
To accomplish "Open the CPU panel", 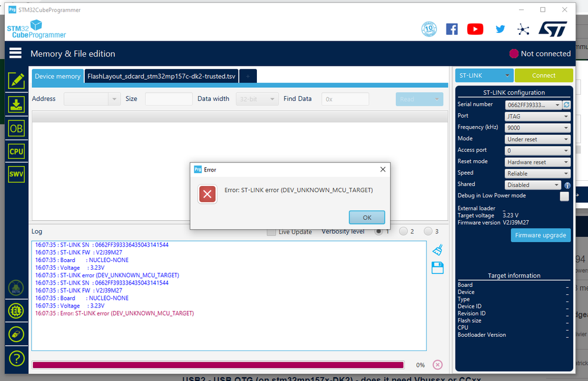I will click(16, 151).
